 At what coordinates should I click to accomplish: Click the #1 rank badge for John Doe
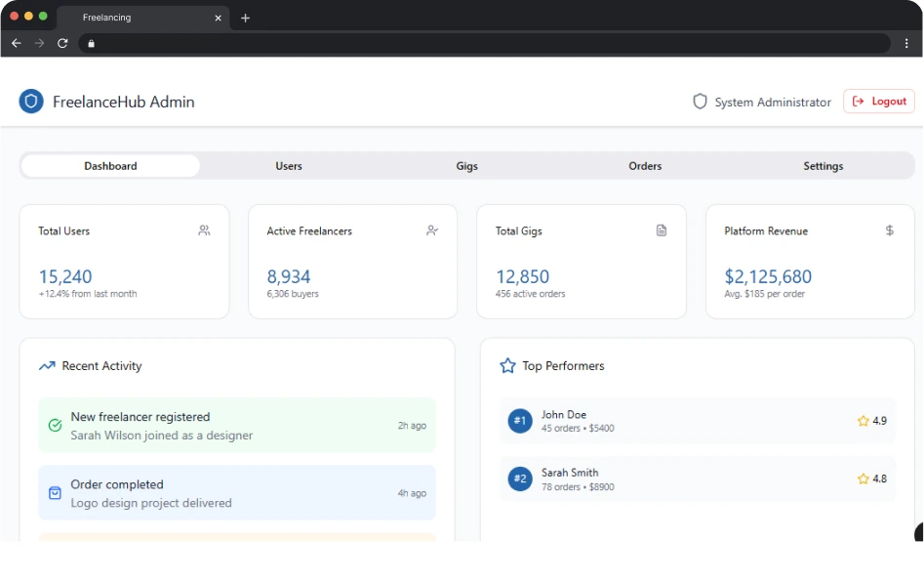(520, 421)
